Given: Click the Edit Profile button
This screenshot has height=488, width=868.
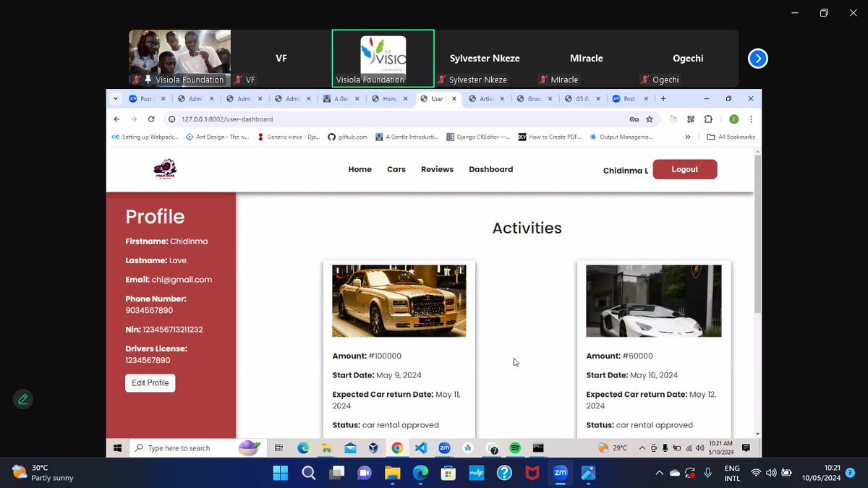Looking at the screenshot, I should (x=150, y=383).
